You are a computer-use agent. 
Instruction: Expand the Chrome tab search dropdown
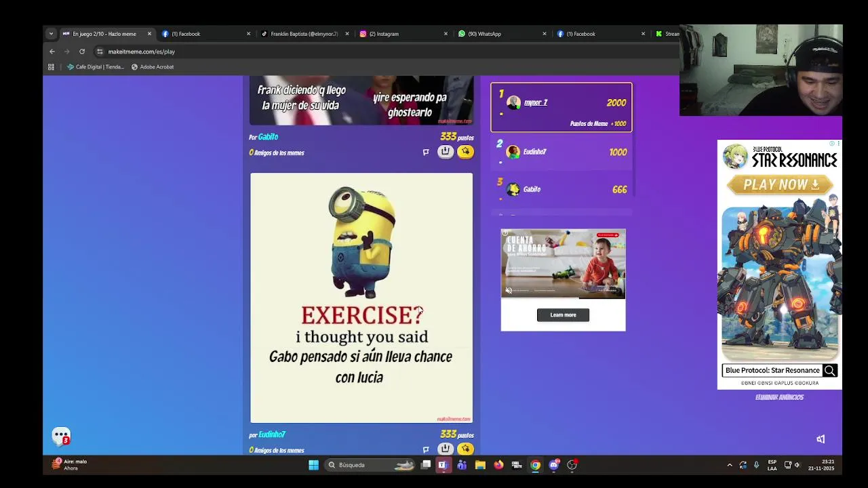point(51,33)
